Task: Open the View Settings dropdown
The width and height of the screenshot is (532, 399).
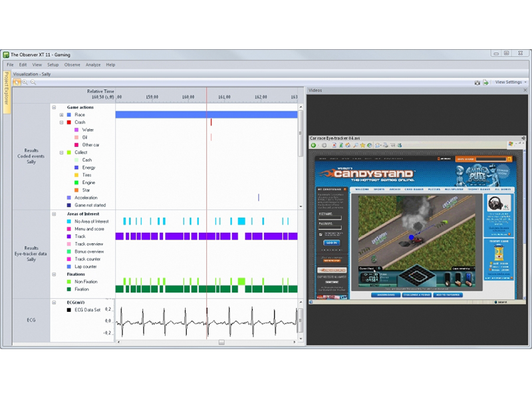Action: click(x=511, y=82)
